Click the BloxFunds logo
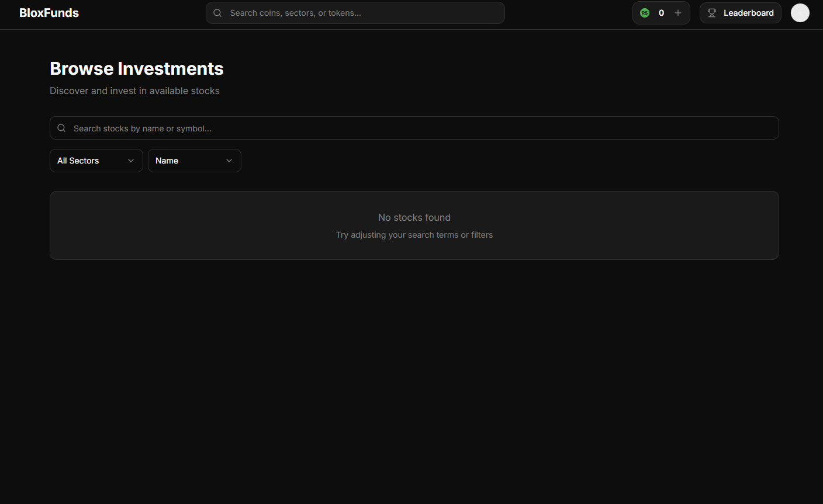 point(49,13)
